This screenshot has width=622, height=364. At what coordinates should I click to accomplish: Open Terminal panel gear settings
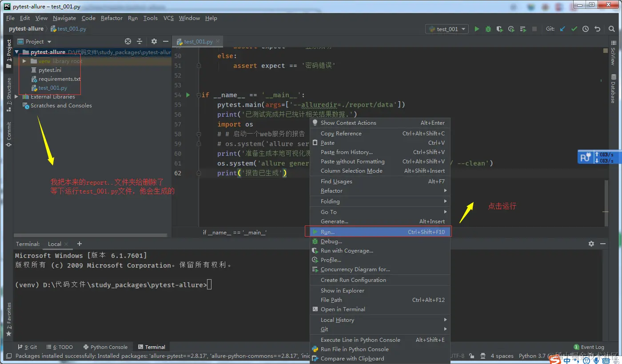pyautogui.click(x=591, y=244)
